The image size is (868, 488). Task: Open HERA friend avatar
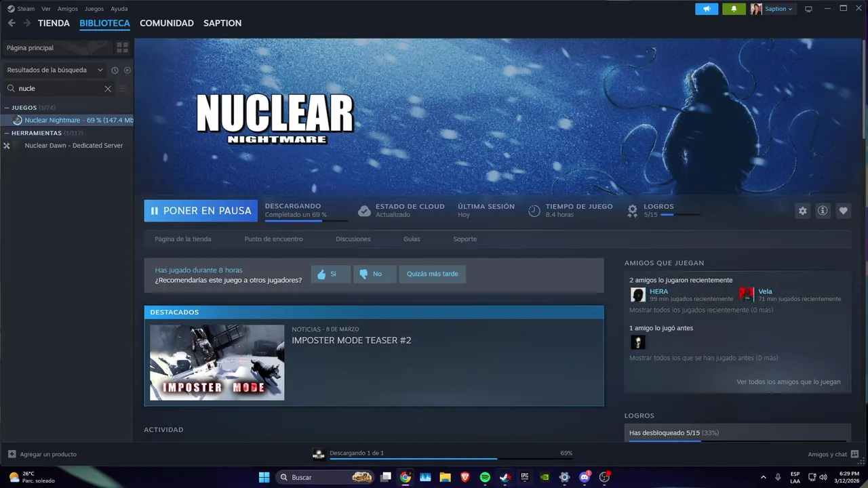(x=638, y=295)
